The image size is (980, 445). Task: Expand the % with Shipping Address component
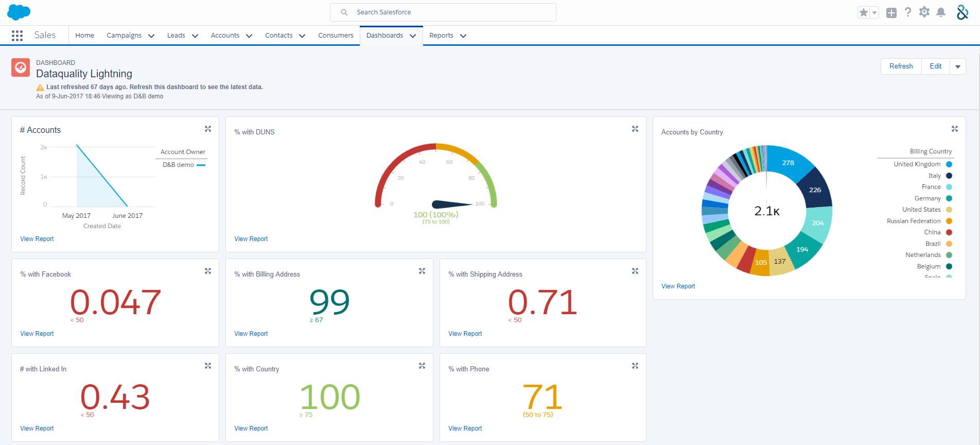[x=635, y=271]
